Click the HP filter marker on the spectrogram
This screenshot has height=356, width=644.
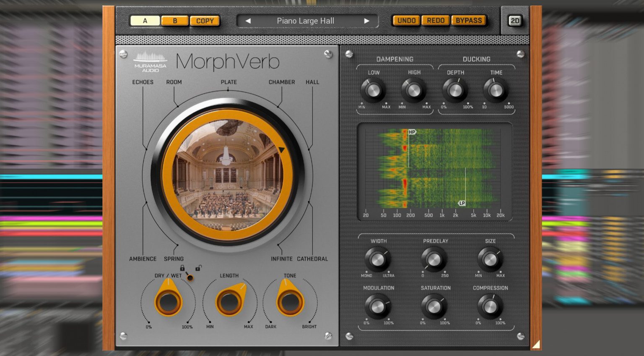[411, 131]
